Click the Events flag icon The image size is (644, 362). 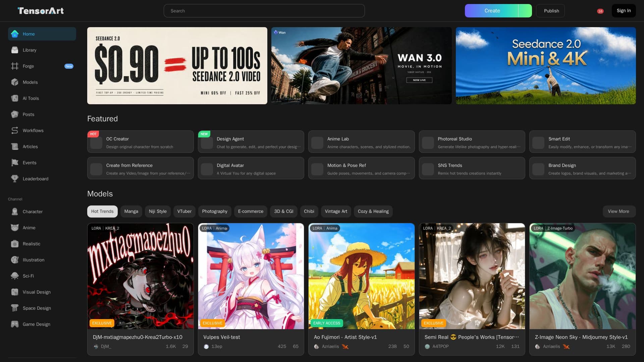(x=15, y=163)
